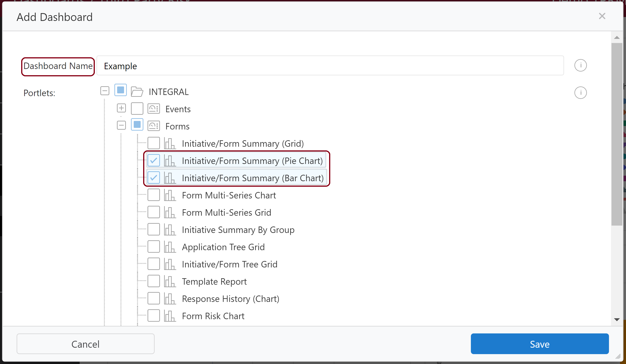Select Initiative Summary By Group label
Image resolution: width=626 pixels, height=364 pixels.
(238, 230)
